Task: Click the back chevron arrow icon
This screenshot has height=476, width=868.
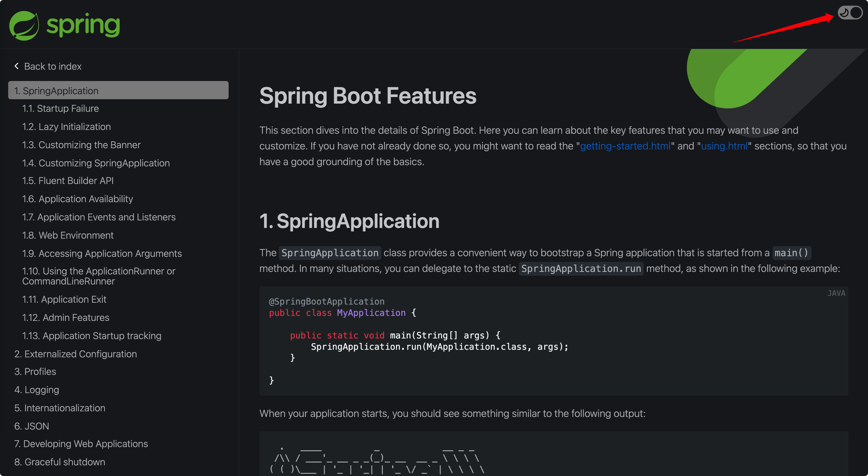Action: click(x=17, y=66)
